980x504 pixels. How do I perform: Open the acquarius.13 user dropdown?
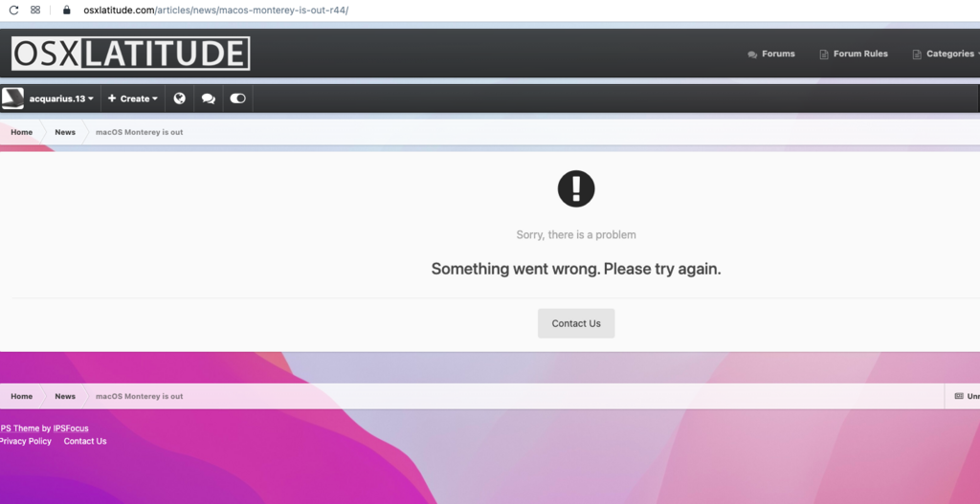[x=61, y=99]
